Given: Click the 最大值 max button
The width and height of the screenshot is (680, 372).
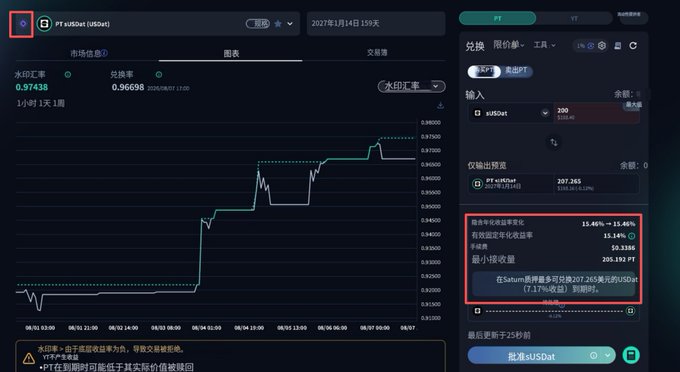Looking at the screenshot, I should (633, 104).
